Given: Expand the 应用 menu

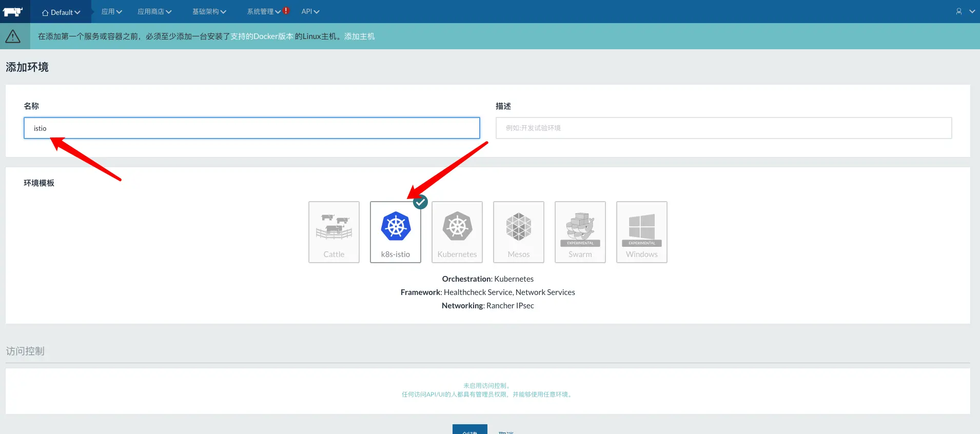Looking at the screenshot, I should 111,11.
